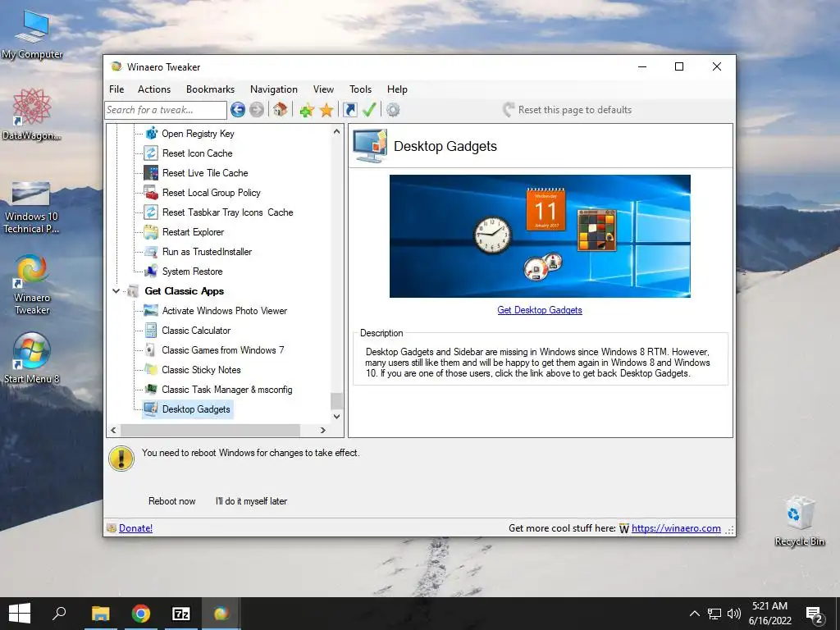The width and height of the screenshot is (840, 630).
Task: Click the Desktop Gadgets preview image
Action: pos(540,236)
